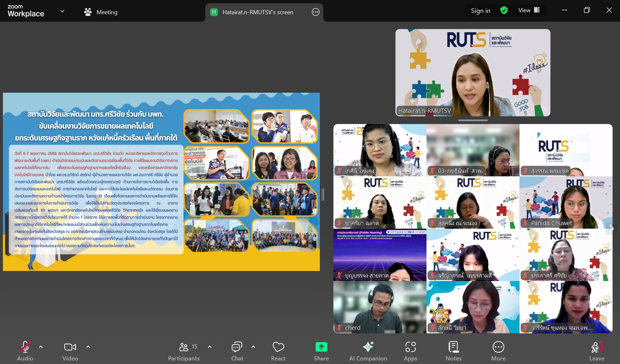Expand the audio options arrow
620x364 pixels.
[41, 347]
